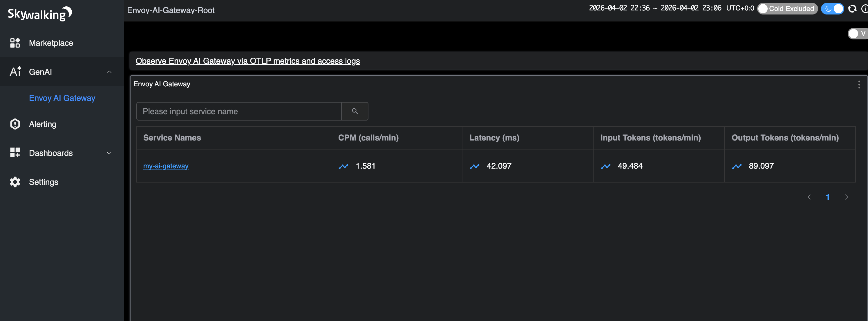
Task: Click the CPM trend chart icon
Action: pyautogui.click(x=343, y=166)
